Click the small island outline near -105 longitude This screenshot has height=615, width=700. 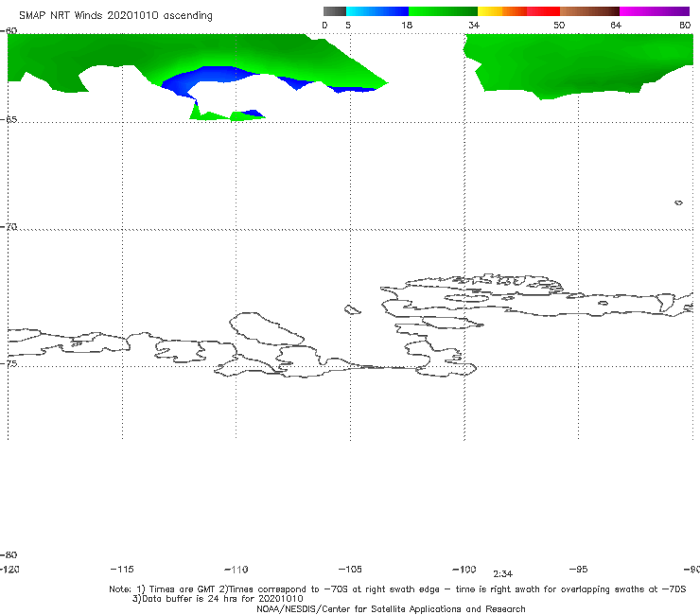tap(352, 309)
